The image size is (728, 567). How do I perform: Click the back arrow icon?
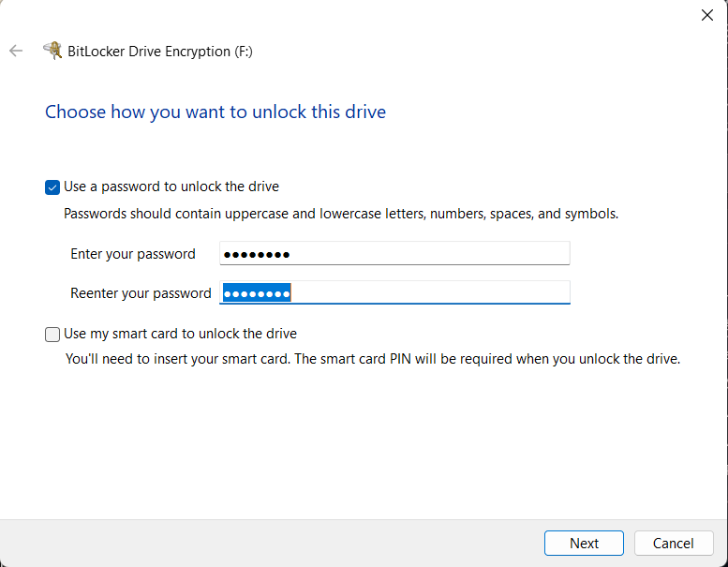point(16,51)
